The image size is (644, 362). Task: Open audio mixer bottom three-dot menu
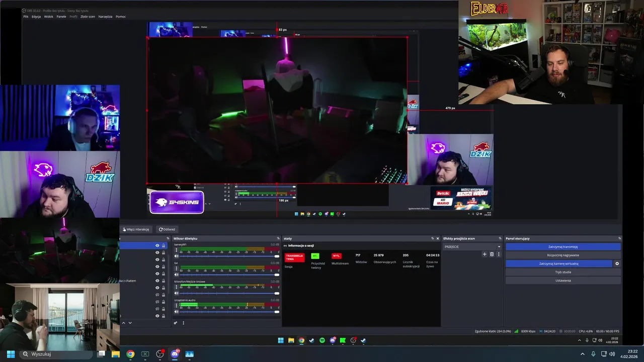pyautogui.click(x=183, y=323)
